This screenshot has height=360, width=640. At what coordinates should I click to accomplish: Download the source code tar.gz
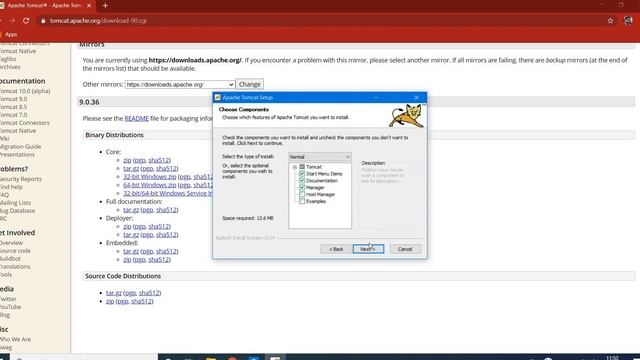click(x=113, y=293)
